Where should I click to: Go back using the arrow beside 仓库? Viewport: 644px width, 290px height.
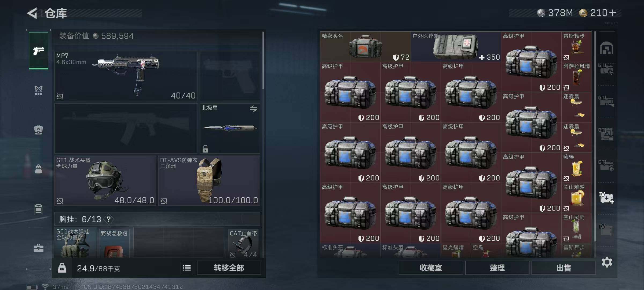pos(32,13)
